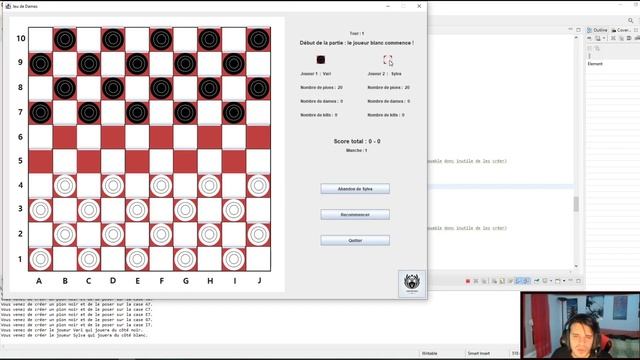This screenshot has height=360, width=640.
Task: Select the white pawn on square F4
Action: click(161, 186)
